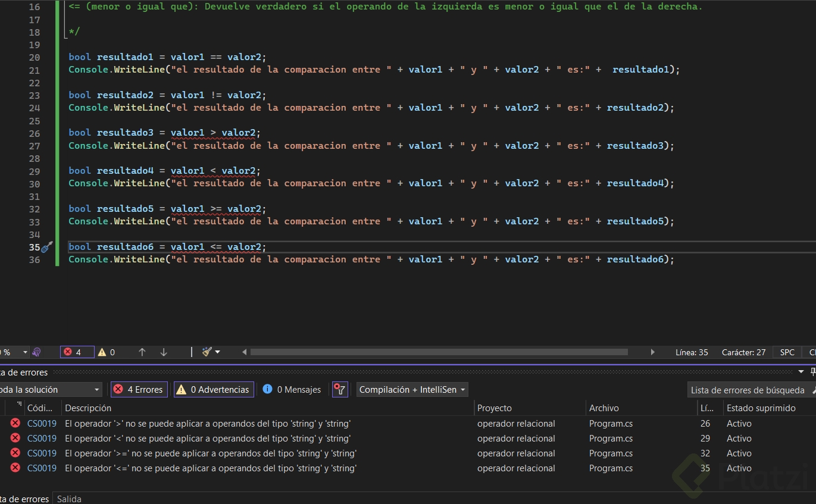Click the error list filter funnel icon

click(x=340, y=390)
